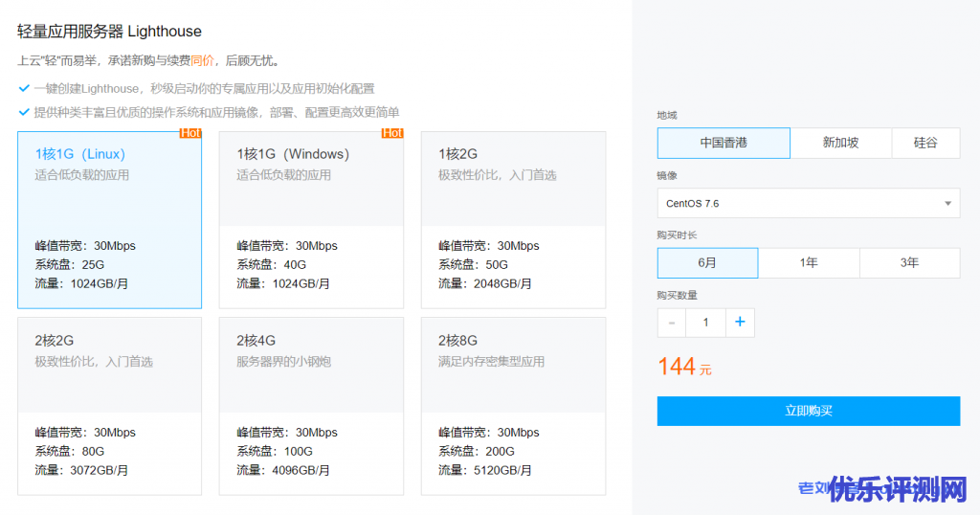The image size is (980, 515).
Task: Click the 立即购买 button
Action: click(x=808, y=411)
